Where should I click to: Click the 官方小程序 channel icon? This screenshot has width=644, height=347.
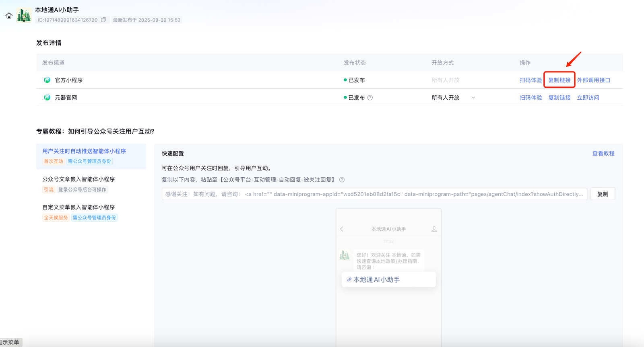[x=47, y=80]
